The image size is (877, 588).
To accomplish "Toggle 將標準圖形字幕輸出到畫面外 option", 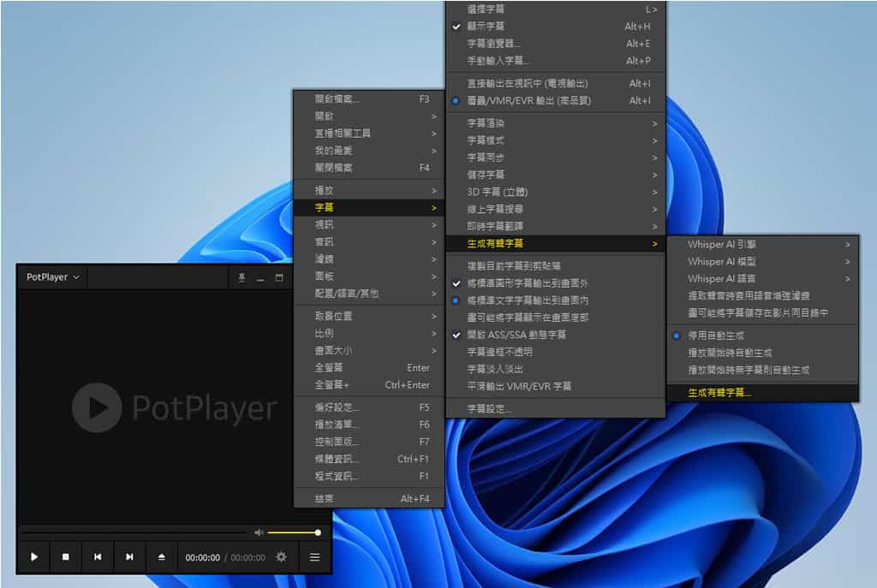I will [555, 283].
